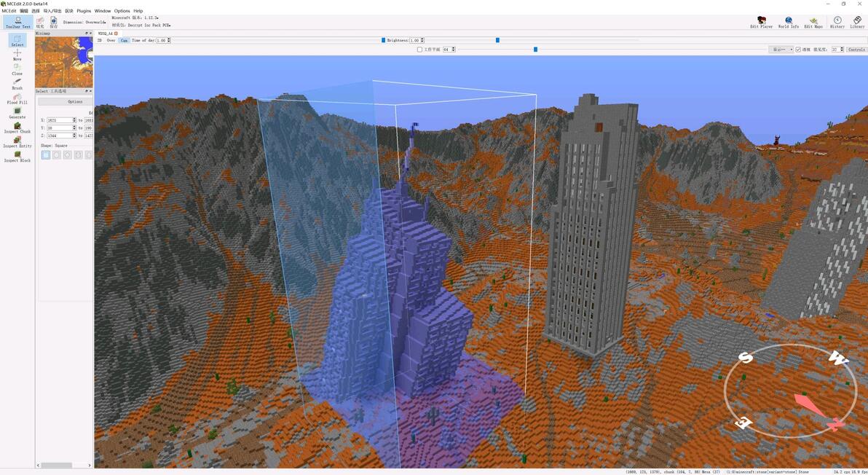Activate the Clone tool
The image size is (868, 475).
[x=17, y=69]
